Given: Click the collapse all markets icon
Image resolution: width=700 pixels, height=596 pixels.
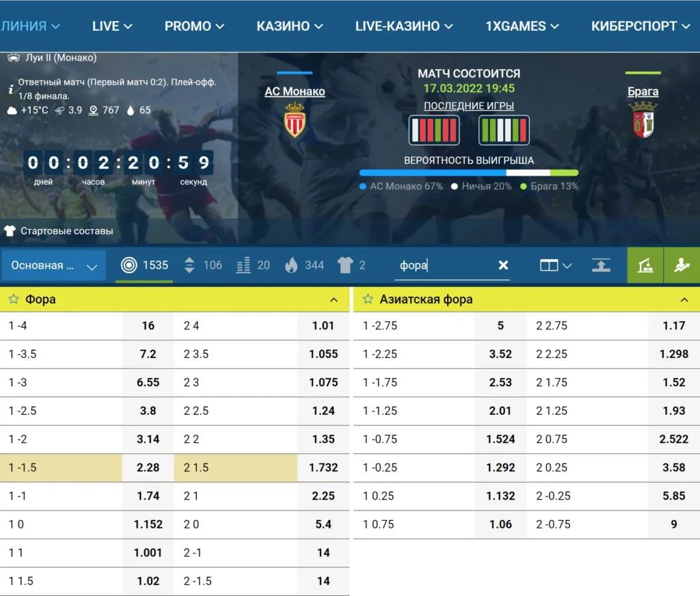Looking at the screenshot, I should [601, 265].
